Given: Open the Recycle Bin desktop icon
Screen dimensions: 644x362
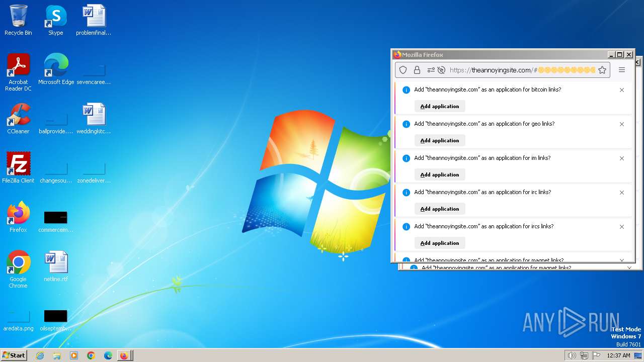Looking at the screenshot, I should (x=18, y=20).
